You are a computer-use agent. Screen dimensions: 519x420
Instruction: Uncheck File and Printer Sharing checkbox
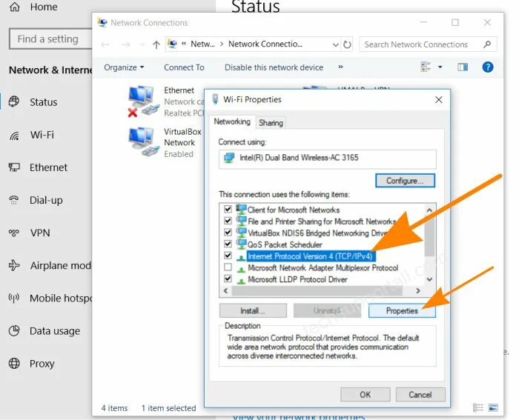(x=228, y=221)
